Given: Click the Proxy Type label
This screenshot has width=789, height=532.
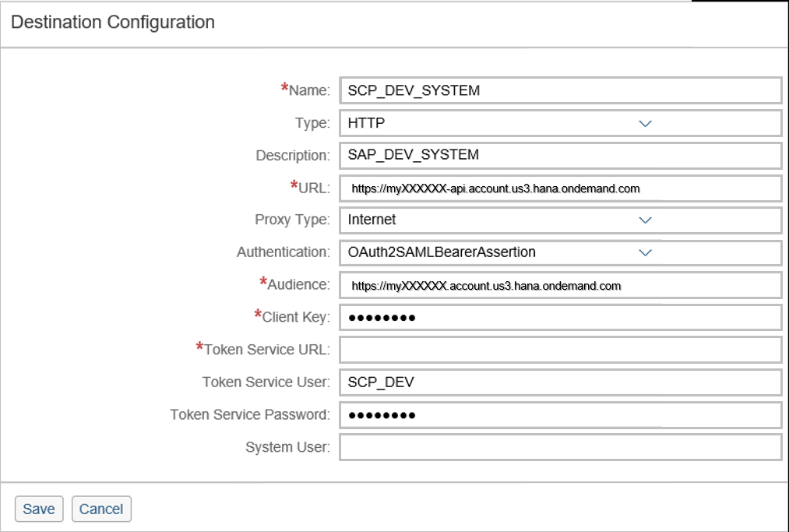Looking at the screenshot, I should [x=292, y=220].
